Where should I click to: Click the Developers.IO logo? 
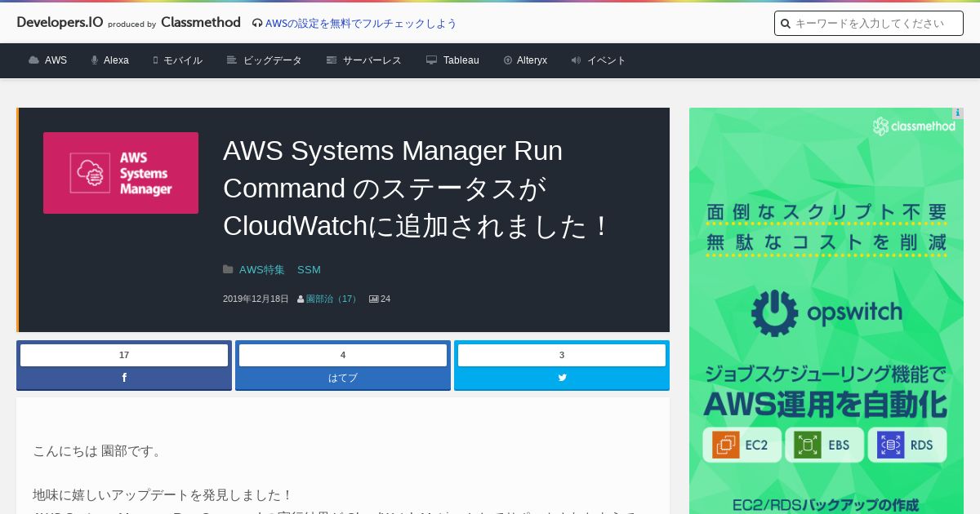pyautogui.click(x=60, y=23)
